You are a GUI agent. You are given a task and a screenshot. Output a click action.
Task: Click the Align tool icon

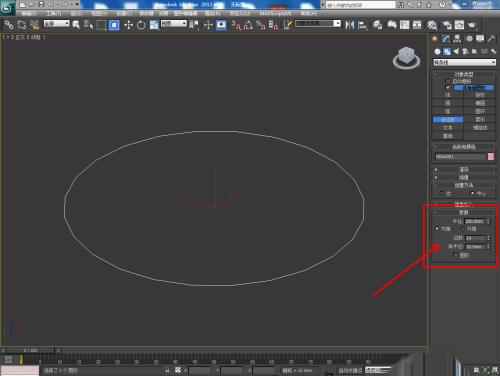point(362,25)
